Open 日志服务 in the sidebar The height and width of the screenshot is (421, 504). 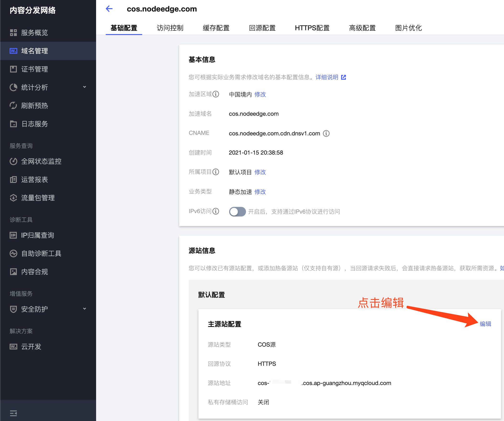click(35, 124)
